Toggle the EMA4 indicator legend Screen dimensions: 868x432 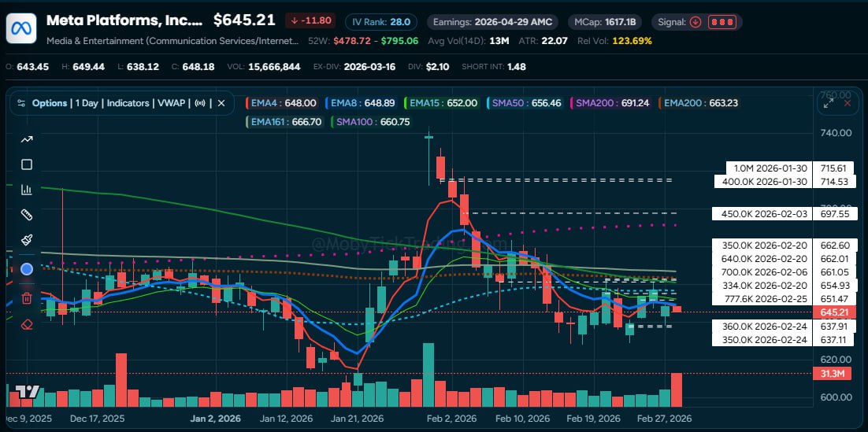tap(282, 103)
